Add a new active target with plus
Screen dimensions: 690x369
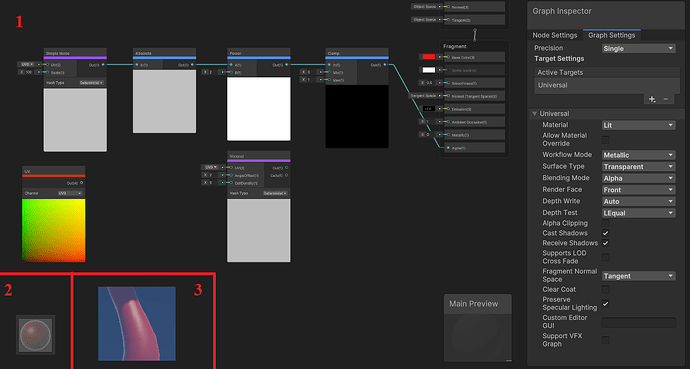coord(652,99)
